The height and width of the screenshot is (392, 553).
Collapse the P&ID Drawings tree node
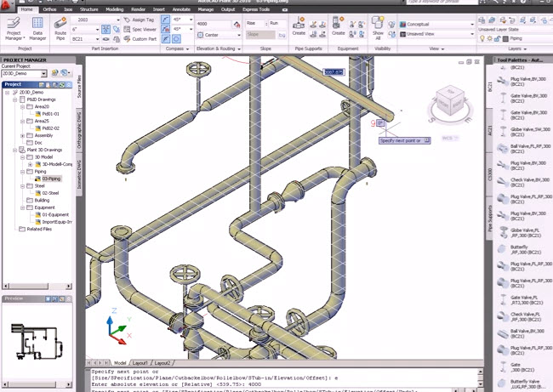[15, 99]
